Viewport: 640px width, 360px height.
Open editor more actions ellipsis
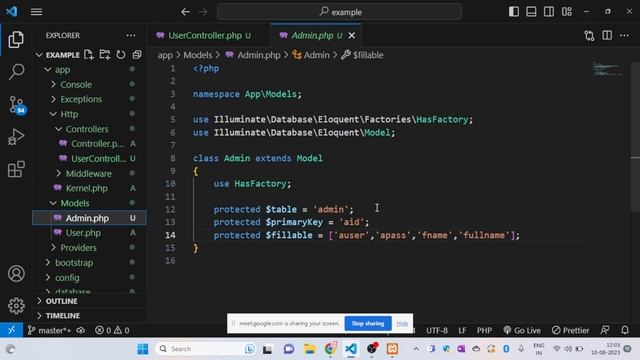(x=624, y=36)
